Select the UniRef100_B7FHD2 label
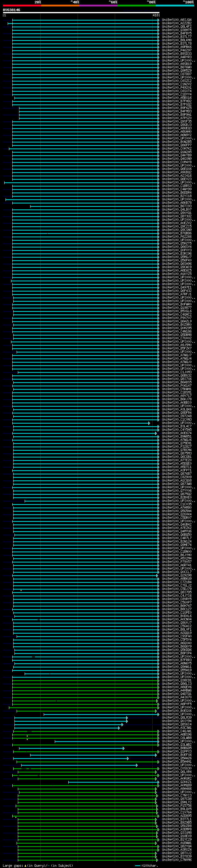197x868 pixels. coord(176,101)
